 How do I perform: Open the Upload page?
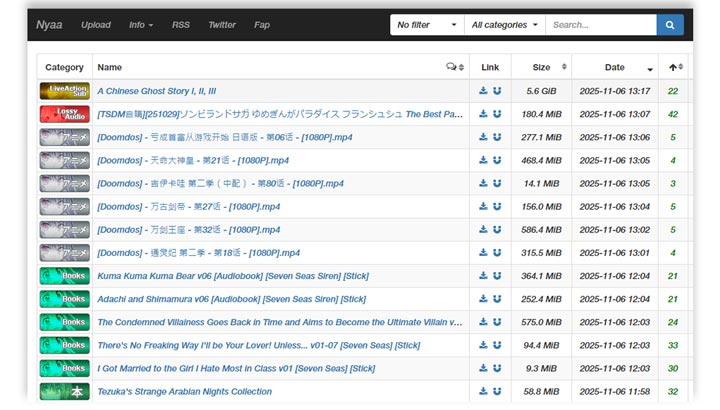pyautogui.click(x=96, y=25)
